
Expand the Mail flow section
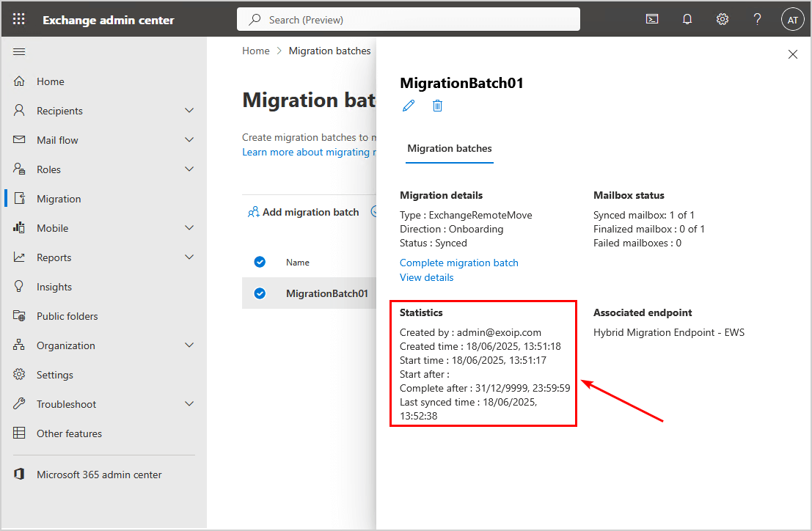point(189,140)
